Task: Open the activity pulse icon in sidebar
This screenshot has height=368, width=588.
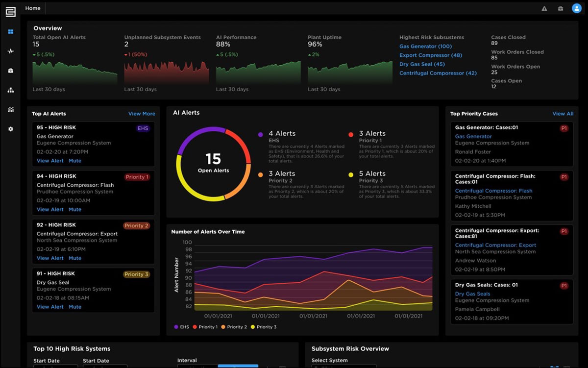Action: pyautogui.click(x=11, y=51)
